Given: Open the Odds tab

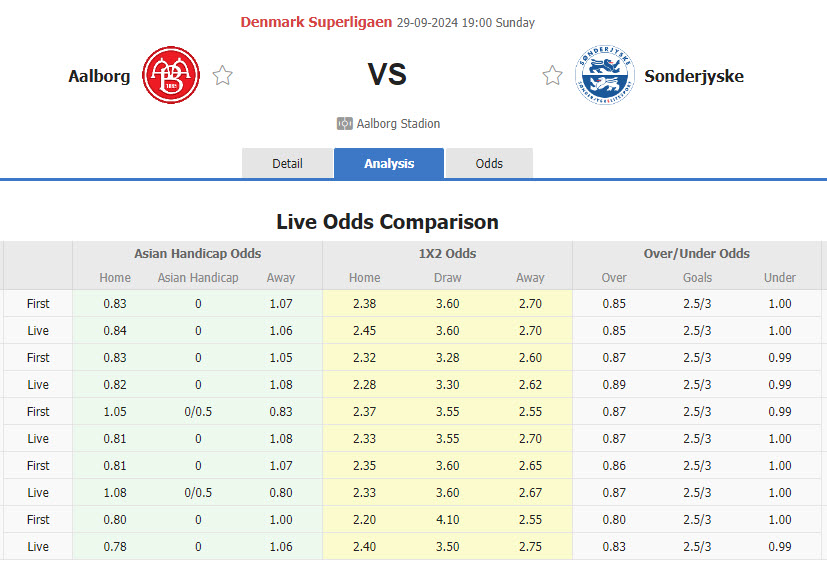Looking at the screenshot, I should coord(489,163).
